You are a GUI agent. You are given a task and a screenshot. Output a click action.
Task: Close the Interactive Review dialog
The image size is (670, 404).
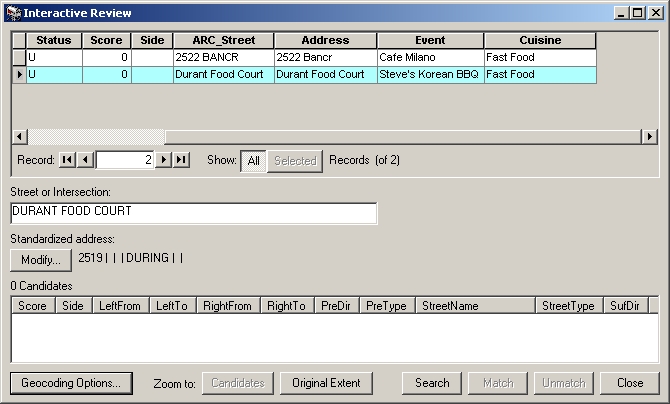point(630,383)
